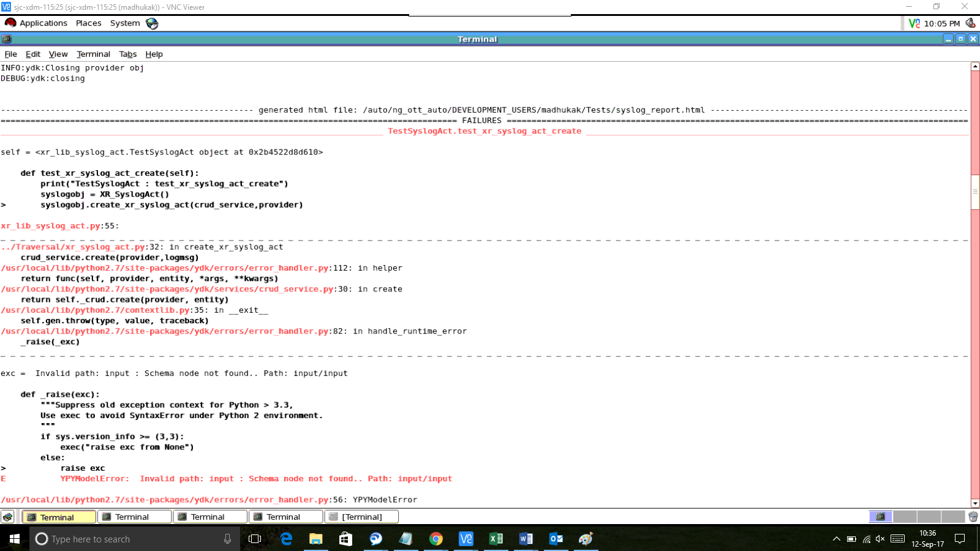980x551 pixels.
Task: Launch Microsoft Excel from the taskbar
Action: pos(496,539)
